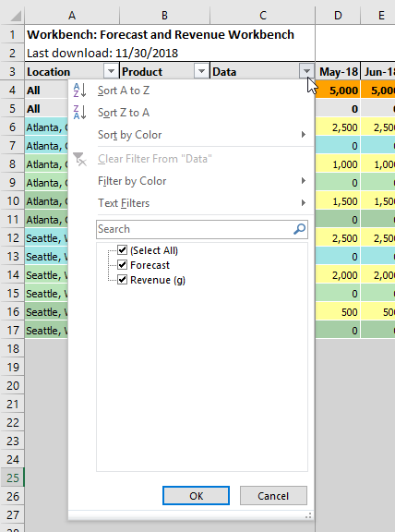Select column C header
This screenshot has height=532, width=395.
(263, 16)
